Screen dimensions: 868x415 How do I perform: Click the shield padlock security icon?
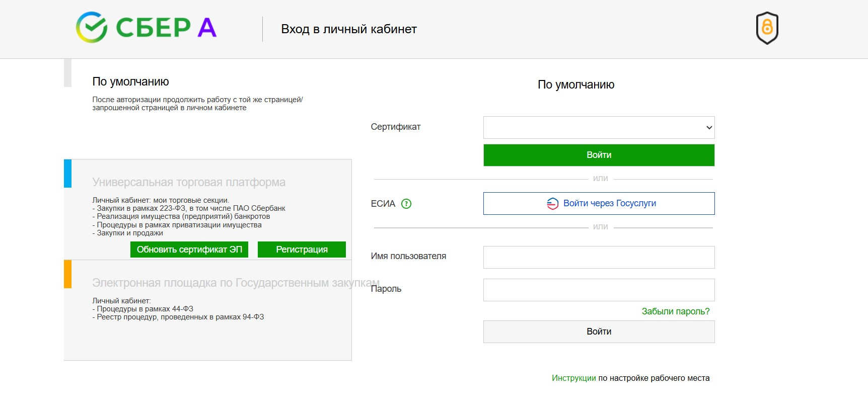coord(767,28)
